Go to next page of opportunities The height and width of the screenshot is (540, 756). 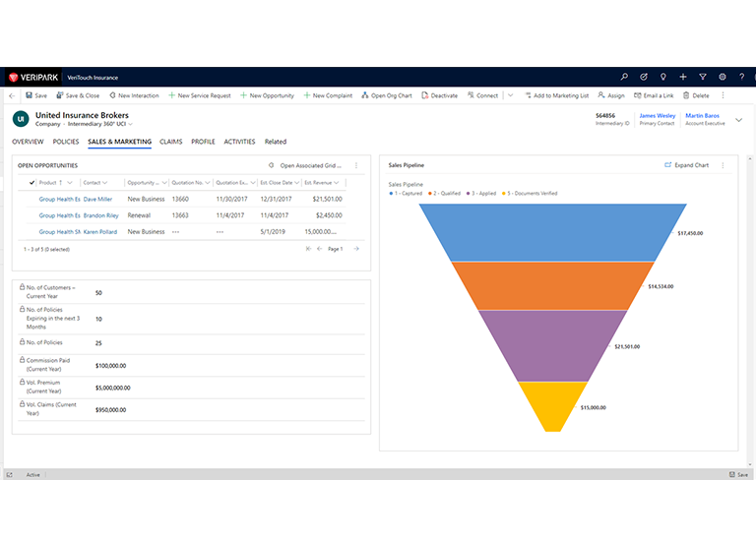coord(356,249)
